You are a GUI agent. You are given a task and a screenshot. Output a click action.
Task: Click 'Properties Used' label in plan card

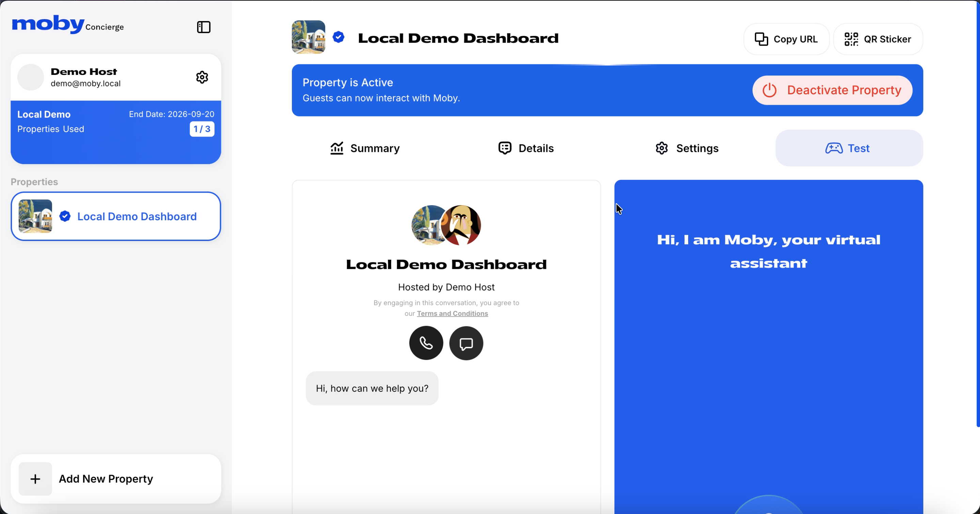(x=51, y=129)
